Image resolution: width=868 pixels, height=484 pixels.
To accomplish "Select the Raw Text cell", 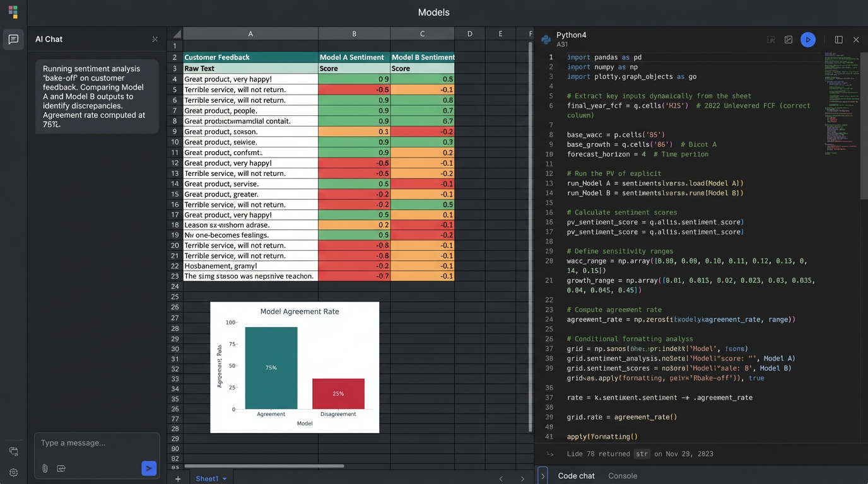I will coord(250,68).
